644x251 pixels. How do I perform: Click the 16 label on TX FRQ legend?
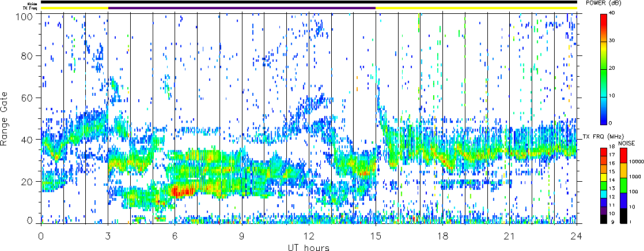[x=612, y=163]
